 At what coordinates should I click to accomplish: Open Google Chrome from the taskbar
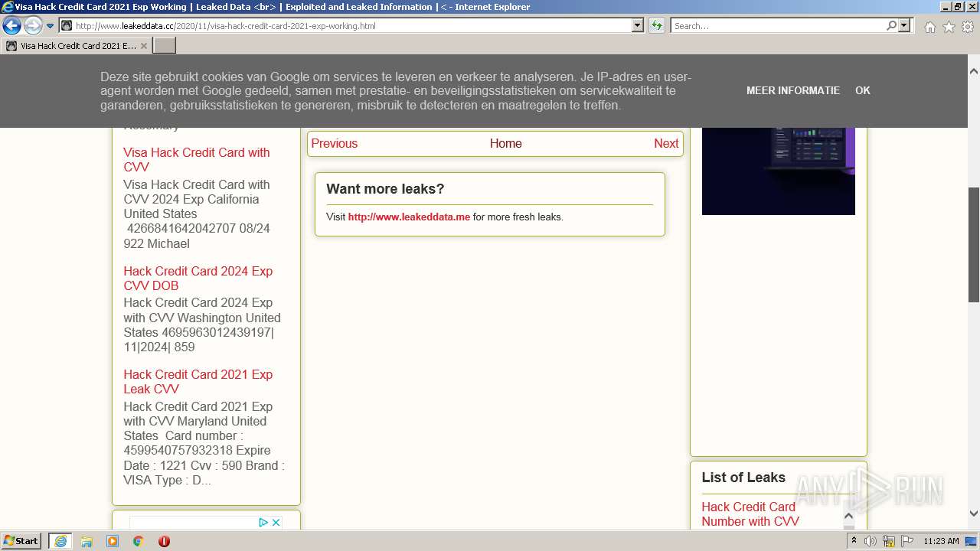click(138, 541)
